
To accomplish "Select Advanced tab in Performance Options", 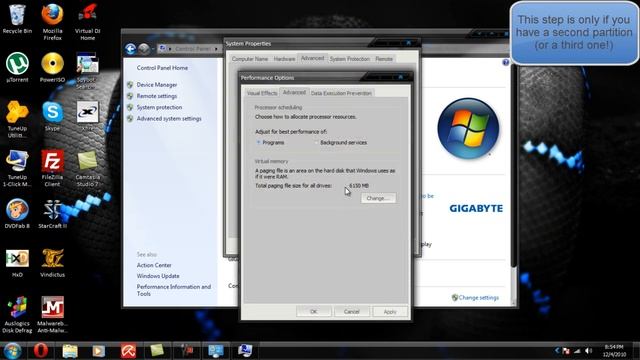I will tap(294, 92).
